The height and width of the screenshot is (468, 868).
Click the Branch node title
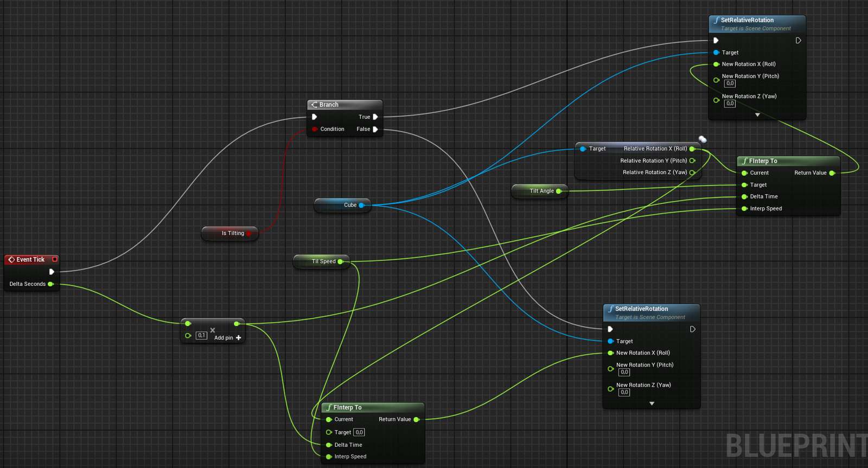pyautogui.click(x=329, y=105)
